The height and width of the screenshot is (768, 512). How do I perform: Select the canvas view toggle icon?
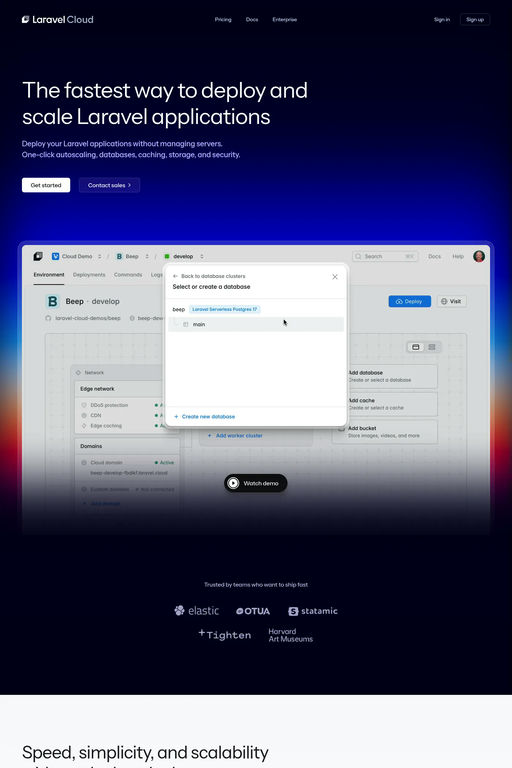click(x=415, y=347)
